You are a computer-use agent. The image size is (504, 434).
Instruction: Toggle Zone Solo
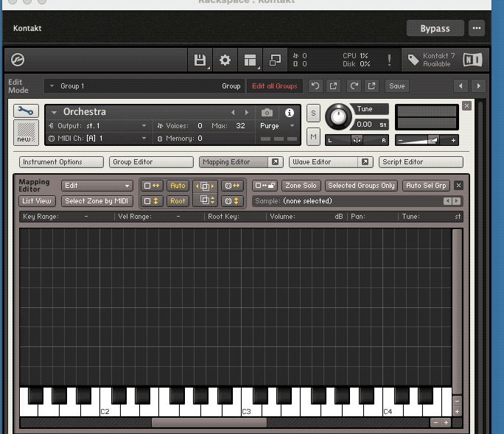coord(301,186)
